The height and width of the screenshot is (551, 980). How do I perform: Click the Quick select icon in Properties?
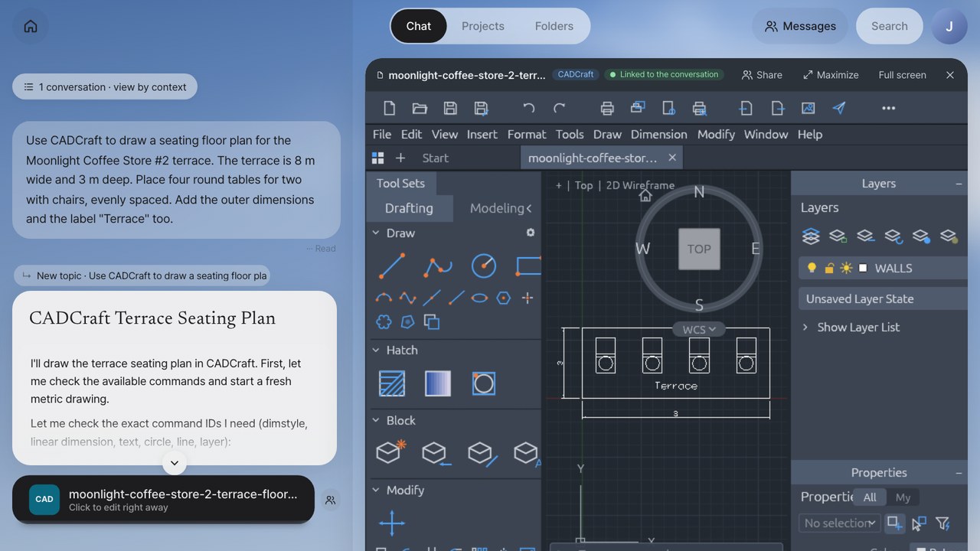point(943,523)
